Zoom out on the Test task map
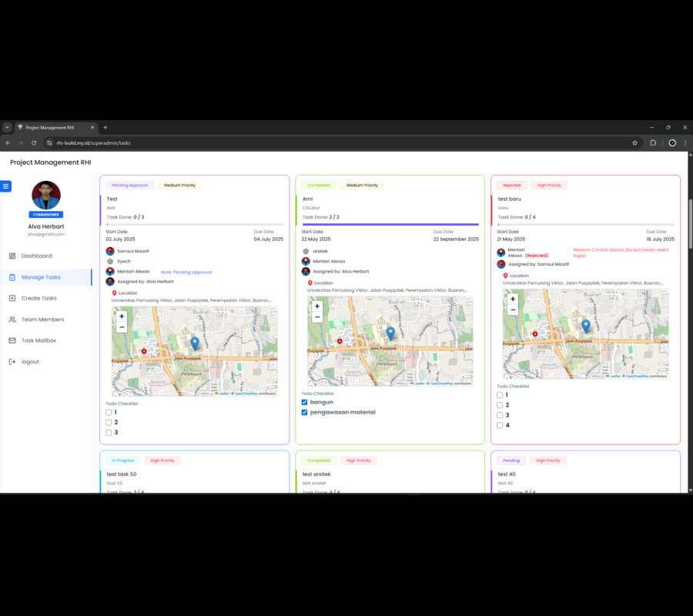Viewport: 693px width, 616px height. (x=122, y=327)
